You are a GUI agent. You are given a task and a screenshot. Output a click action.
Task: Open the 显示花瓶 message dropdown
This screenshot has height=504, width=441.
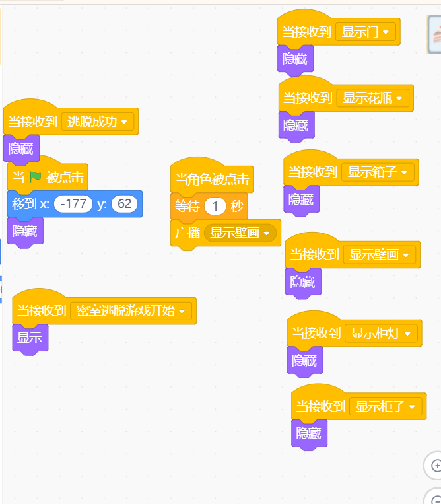(x=372, y=98)
